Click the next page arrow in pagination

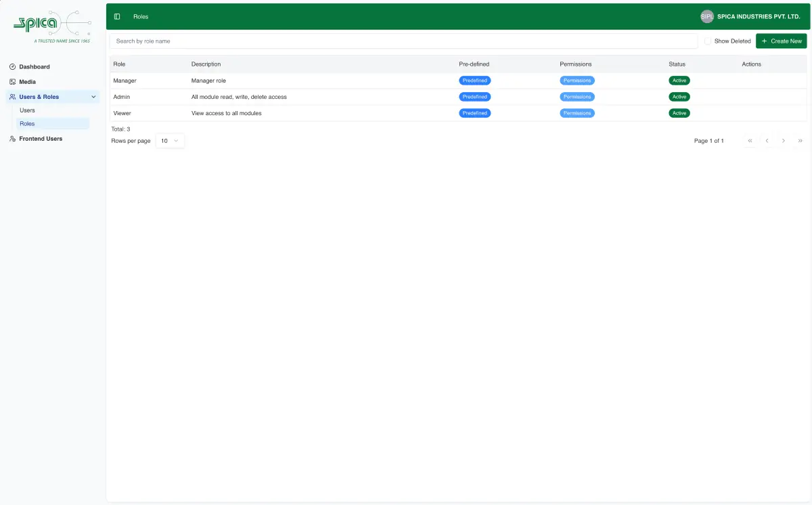tap(784, 140)
